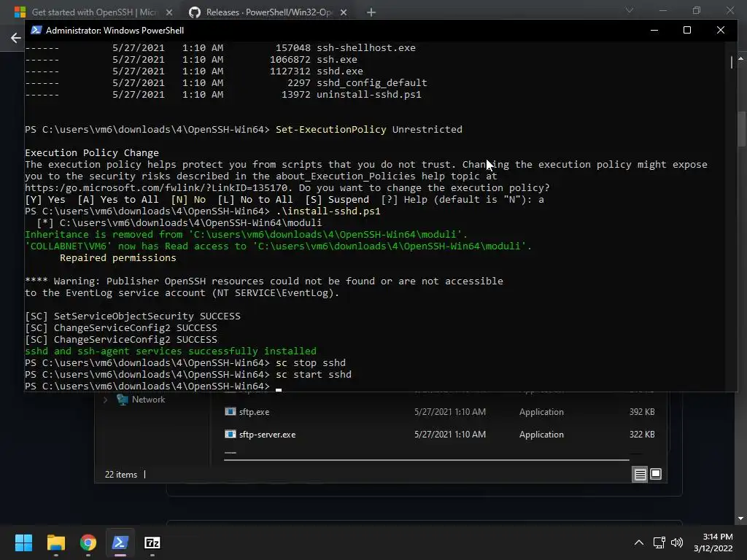Click the sshd_config_default listing entry
The width and height of the screenshot is (747, 560).
pyautogui.click(x=371, y=83)
